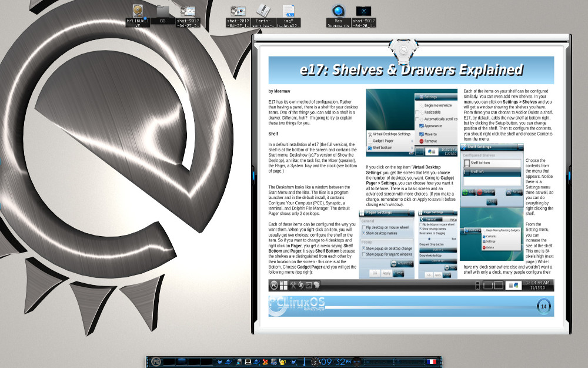Launch the white computer terminal icon in the shelf
Screen dimensions: 588x368
pyautogui.click(x=248, y=362)
